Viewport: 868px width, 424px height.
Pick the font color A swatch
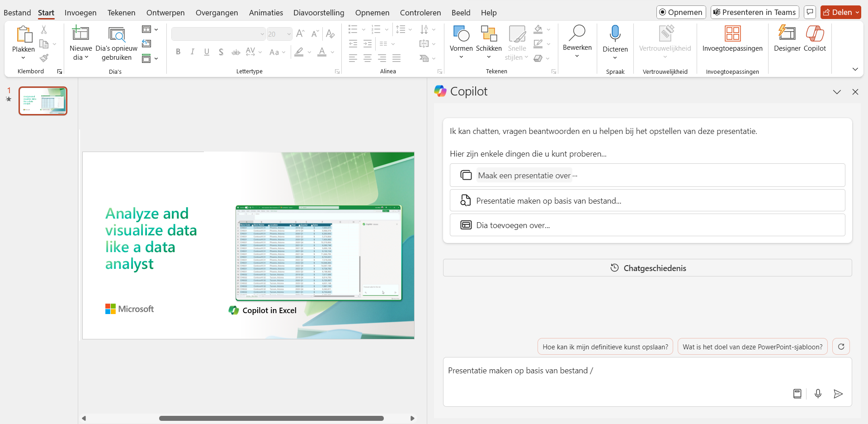pos(322,52)
